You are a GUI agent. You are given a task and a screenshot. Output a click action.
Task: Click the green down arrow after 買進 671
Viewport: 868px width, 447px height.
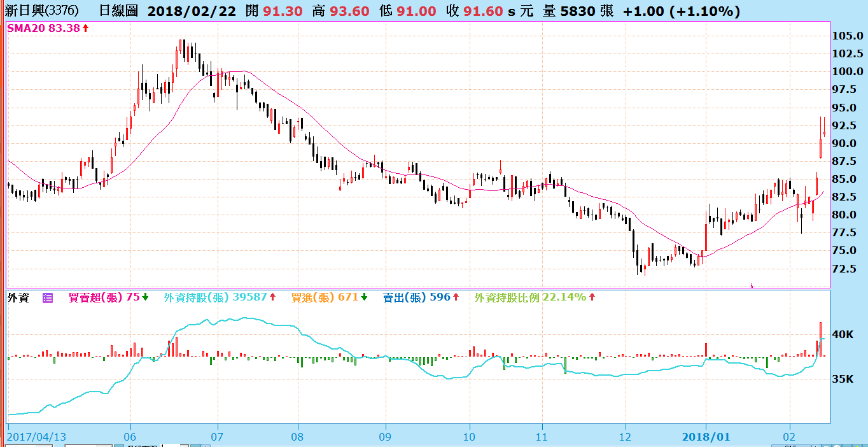click(x=363, y=297)
